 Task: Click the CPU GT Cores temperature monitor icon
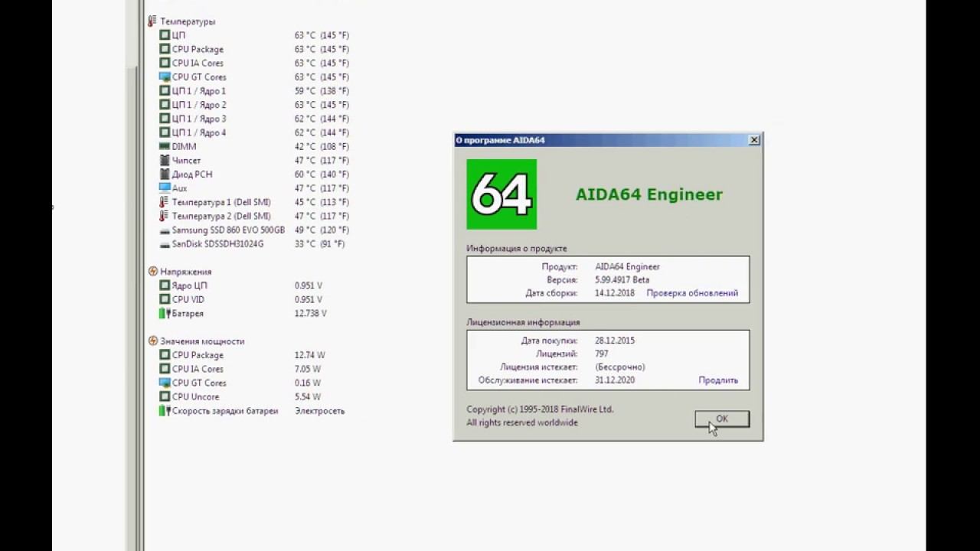(x=165, y=77)
